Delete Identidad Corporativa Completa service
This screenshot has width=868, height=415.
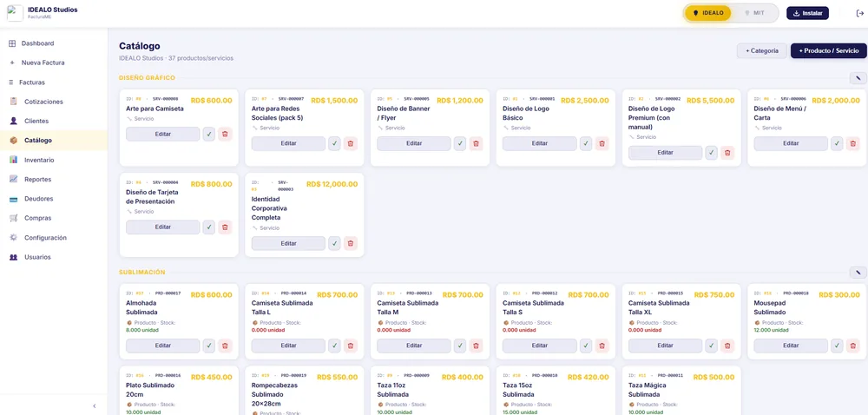351,243
